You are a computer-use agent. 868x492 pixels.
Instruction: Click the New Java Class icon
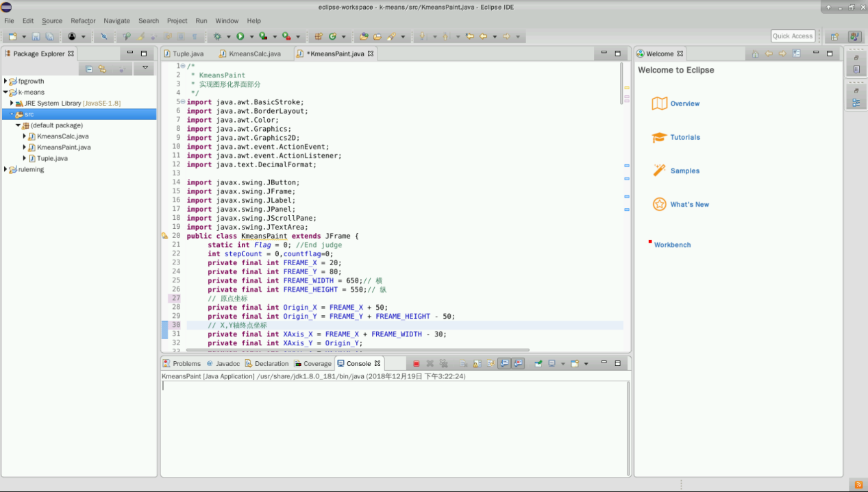click(332, 36)
